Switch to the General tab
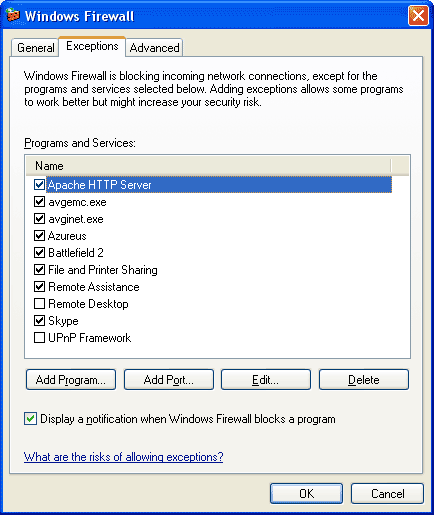 [36, 48]
